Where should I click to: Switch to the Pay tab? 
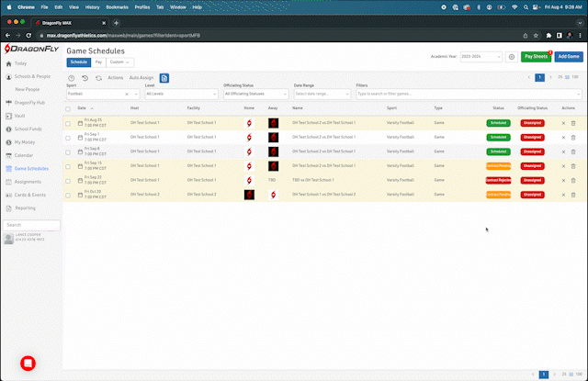pos(98,62)
